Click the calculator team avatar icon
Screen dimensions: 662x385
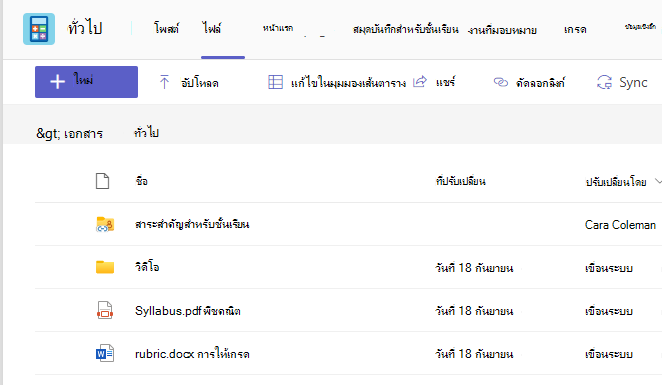tap(39, 29)
